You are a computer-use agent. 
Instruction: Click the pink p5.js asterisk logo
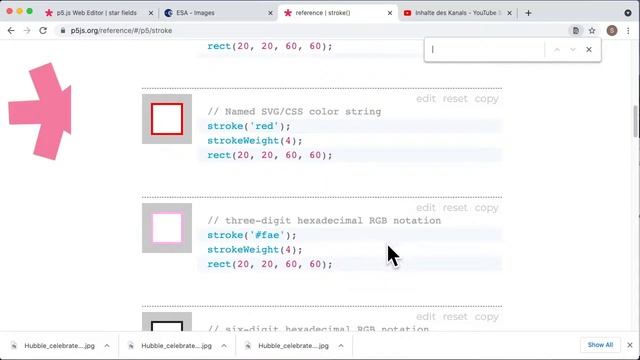point(40,111)
